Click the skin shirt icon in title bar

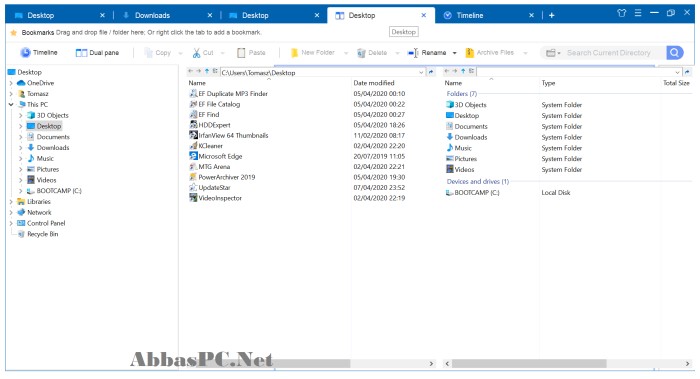(621, 13)
